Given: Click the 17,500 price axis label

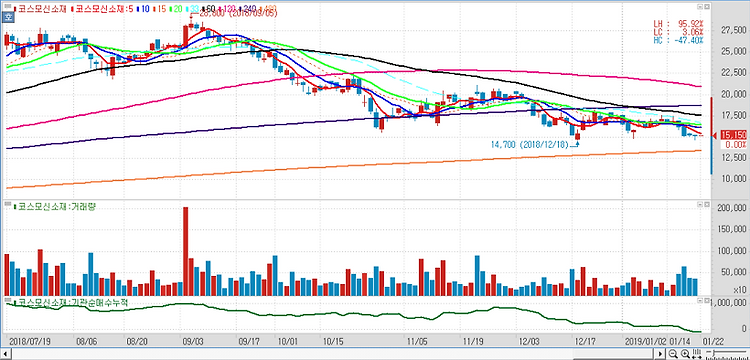Looking at the screenshot, I should [x=733, y=115].
